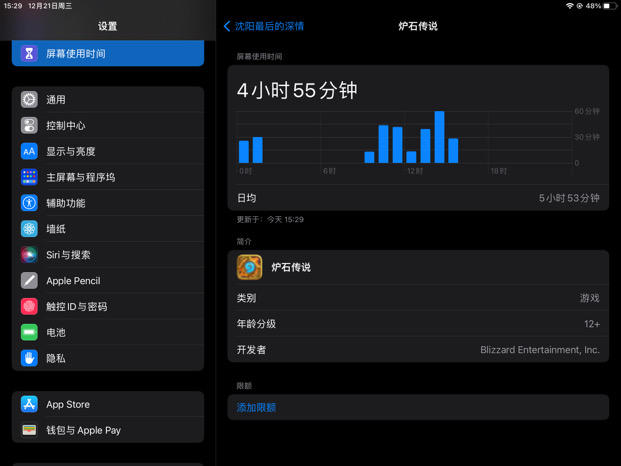
Task: Click Blizzard Entertainment, Inc. developer name
Action: coord(540,350)
